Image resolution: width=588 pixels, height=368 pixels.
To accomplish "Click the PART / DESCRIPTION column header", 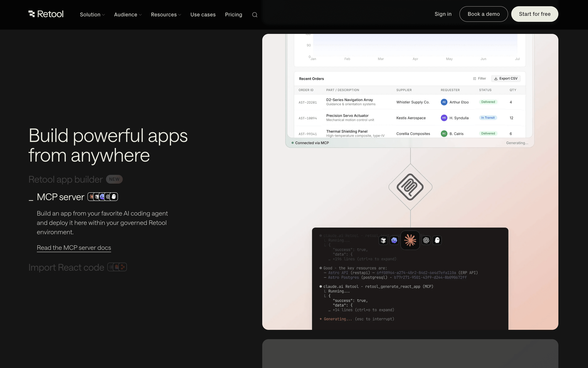I will point(343,90).
